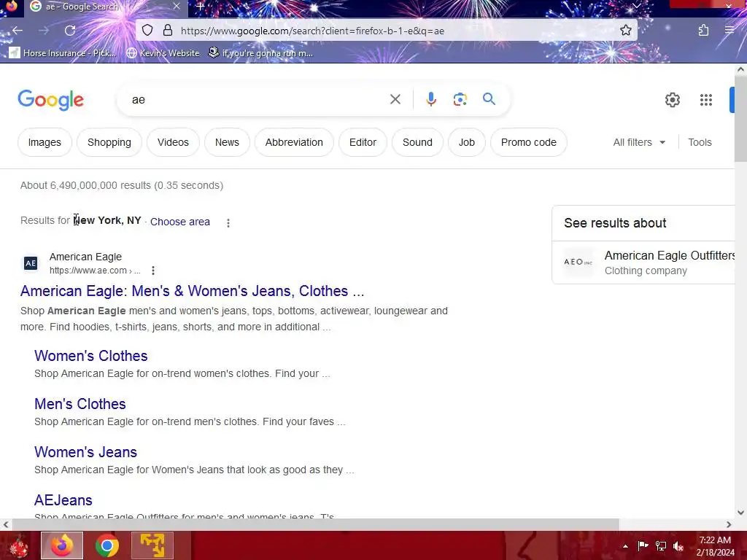Viewport: 747px width, 560px height.
Task: Filter results by Images
Action: click(44, 142)
